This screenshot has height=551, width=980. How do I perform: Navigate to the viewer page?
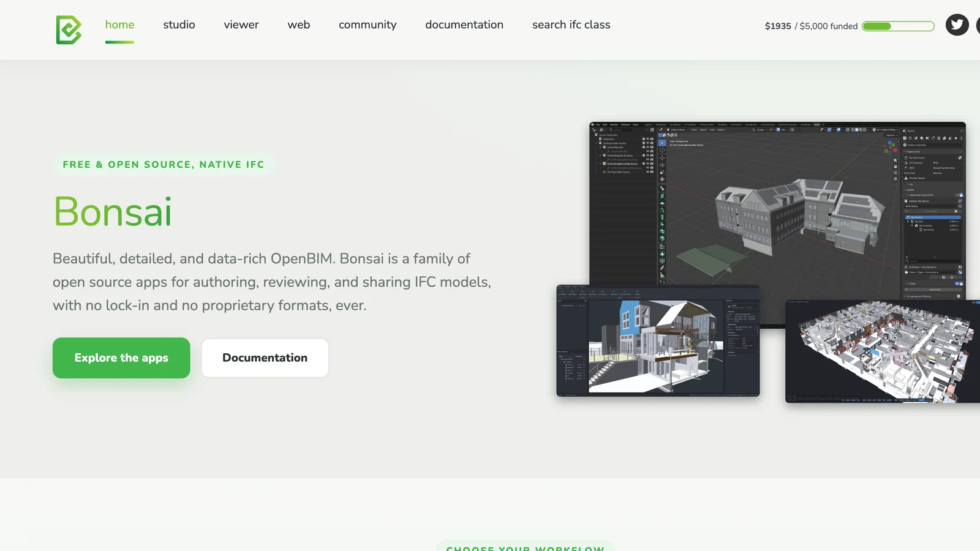(x=241, y=25)
